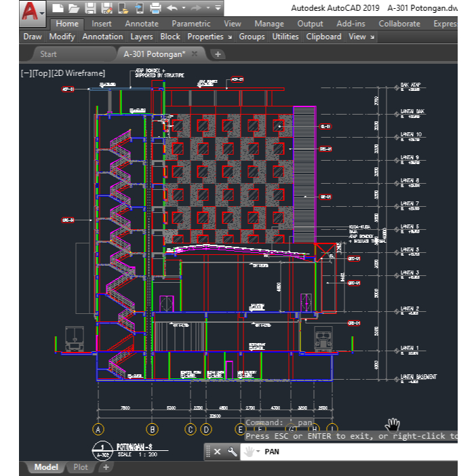Switch to the Plot layout tab
Viewport: 476px width, 476px height.
coord(81,467)
